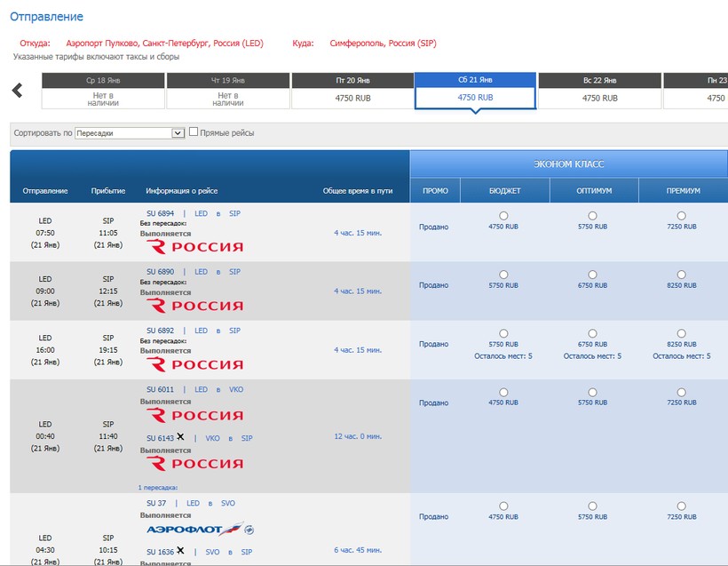Viewport: 728px width, 566px height.
Task: Choose Optimum 6750 RUB fare for SU 6892
Action: point(592,333)
